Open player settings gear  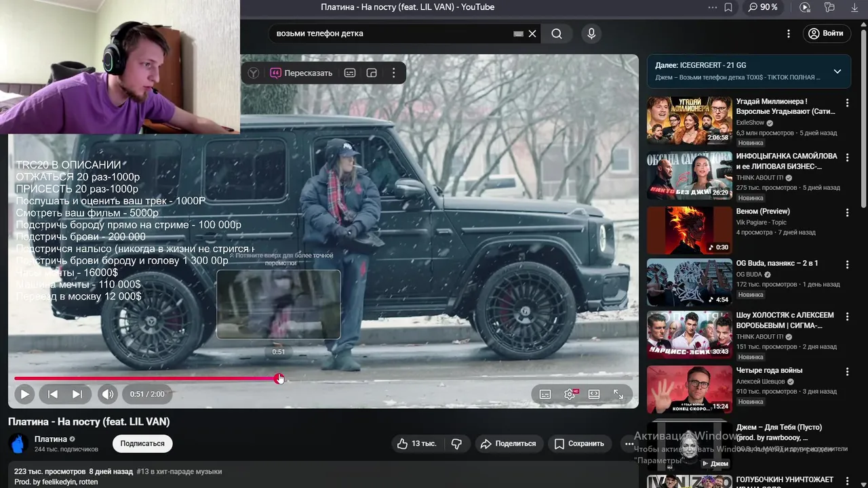pyautogui.click(x=570, y=394)
